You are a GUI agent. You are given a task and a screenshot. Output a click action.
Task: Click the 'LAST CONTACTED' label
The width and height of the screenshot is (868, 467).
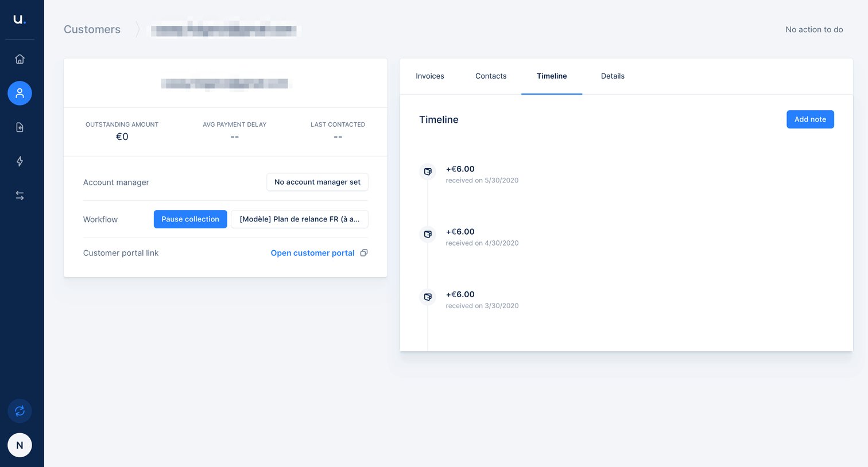click(338, 124)
